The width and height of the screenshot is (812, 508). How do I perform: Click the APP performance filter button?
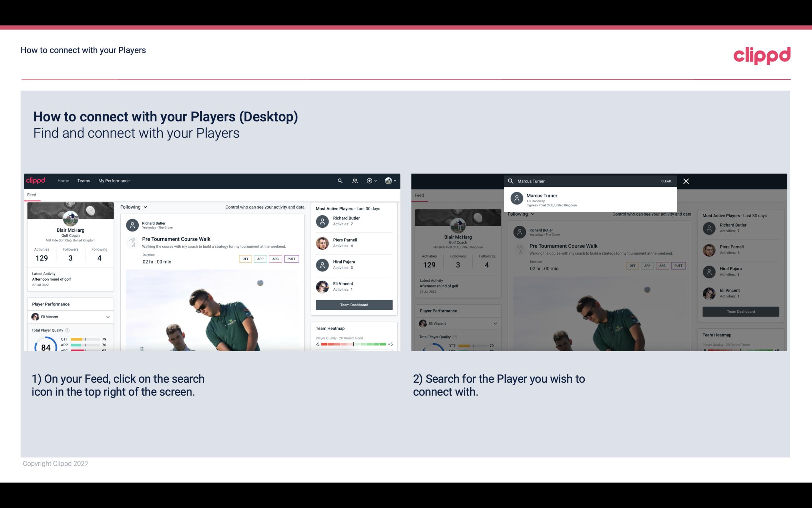[259, 259]
